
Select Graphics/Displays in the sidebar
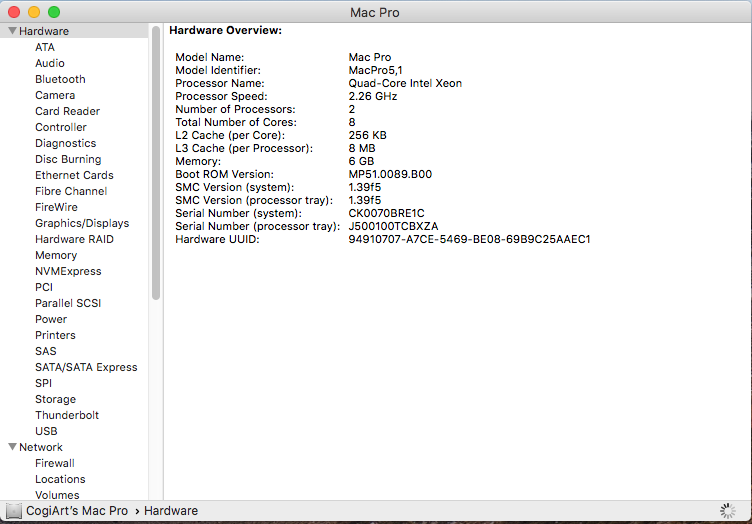coord(81,223)
